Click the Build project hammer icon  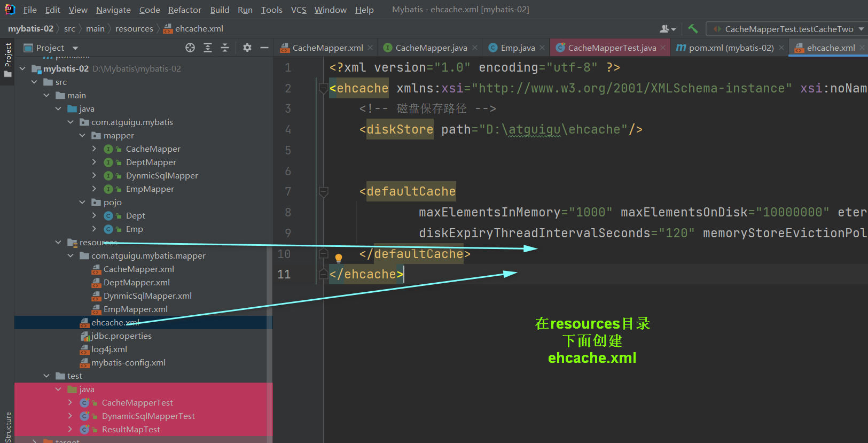pyautogui.click(x=693, y=29)
